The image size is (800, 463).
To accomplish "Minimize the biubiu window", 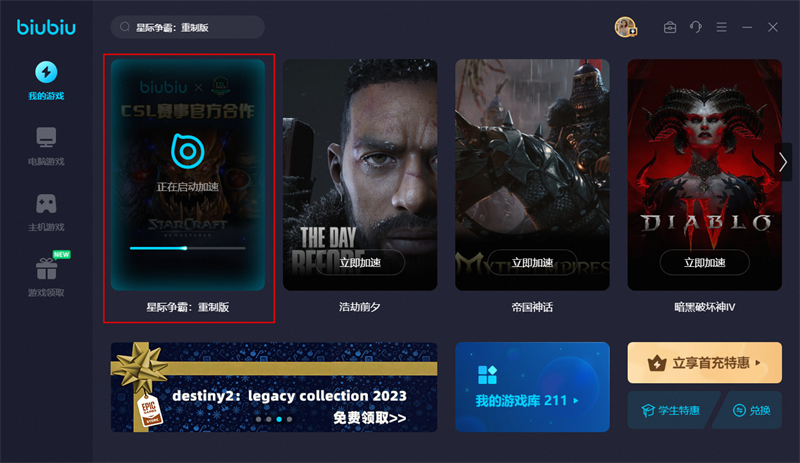I will pyautogui.click(x=747, y=27).
